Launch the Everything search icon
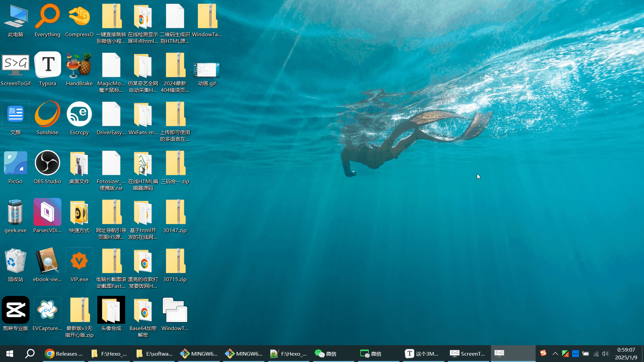The width and height of the screenshot is (644, 362). point(47,21)
